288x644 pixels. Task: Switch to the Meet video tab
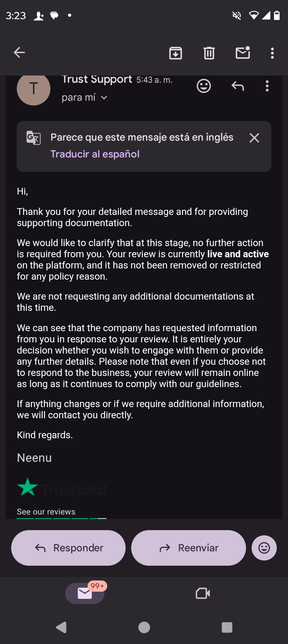point(203,593)
